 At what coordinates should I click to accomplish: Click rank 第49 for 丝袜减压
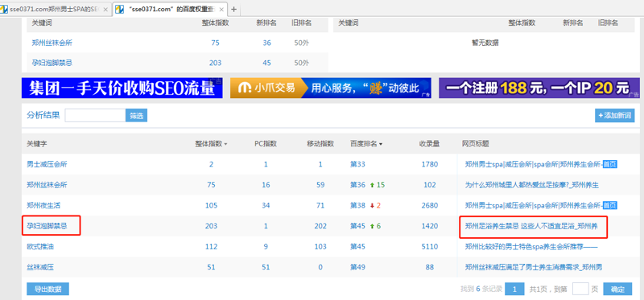pyautogui.click(x=357, y=267)
